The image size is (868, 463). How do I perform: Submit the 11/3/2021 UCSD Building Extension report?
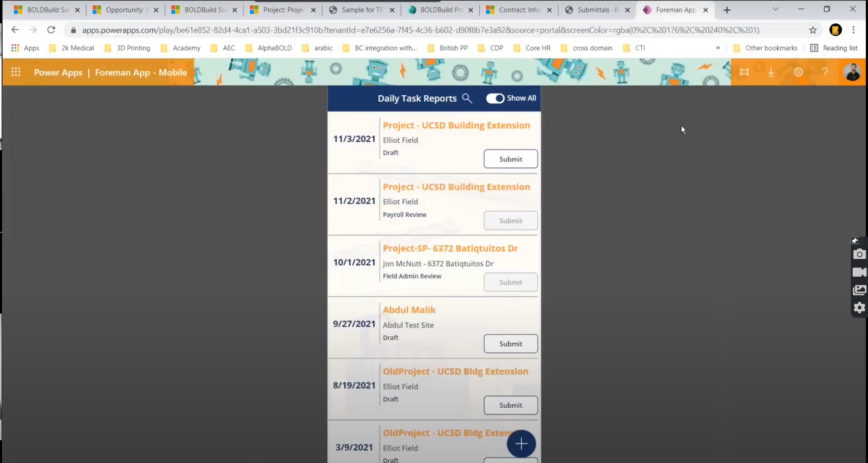point(510,159)
